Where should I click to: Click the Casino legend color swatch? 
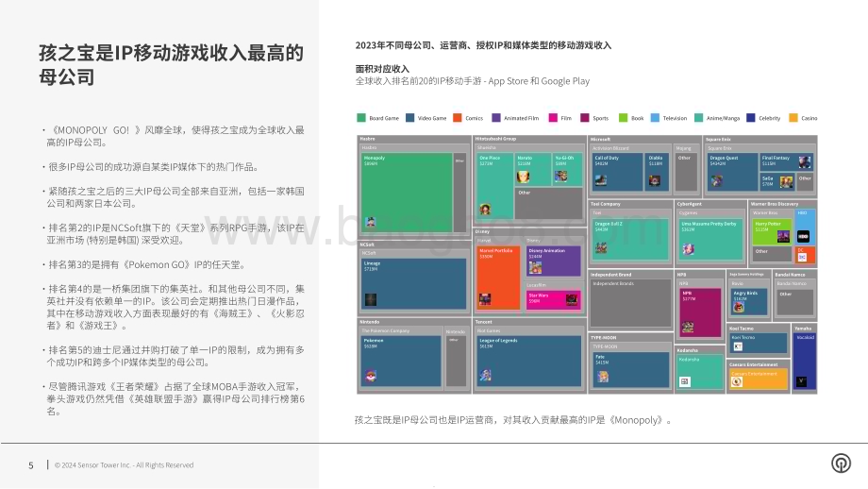(x=793, y=117)
